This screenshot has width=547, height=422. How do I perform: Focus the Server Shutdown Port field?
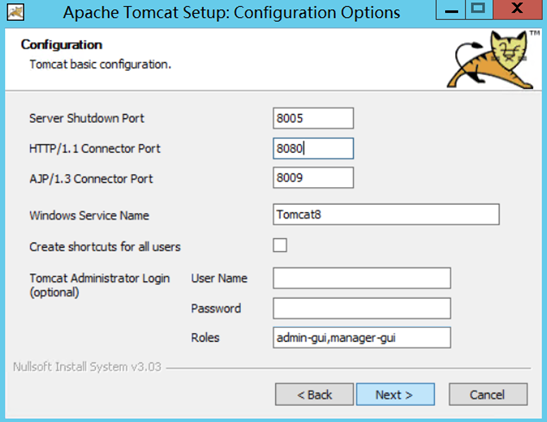click(313, 118)
